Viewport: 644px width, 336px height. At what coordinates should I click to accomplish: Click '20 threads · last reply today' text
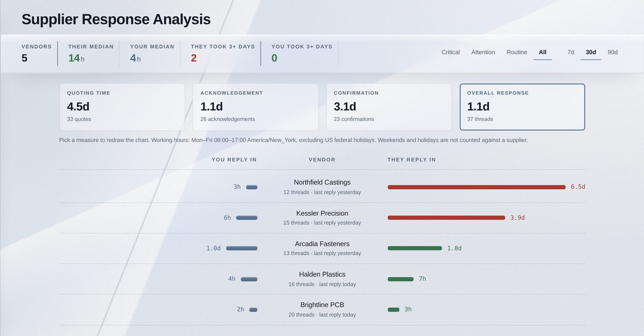[322, 315]
